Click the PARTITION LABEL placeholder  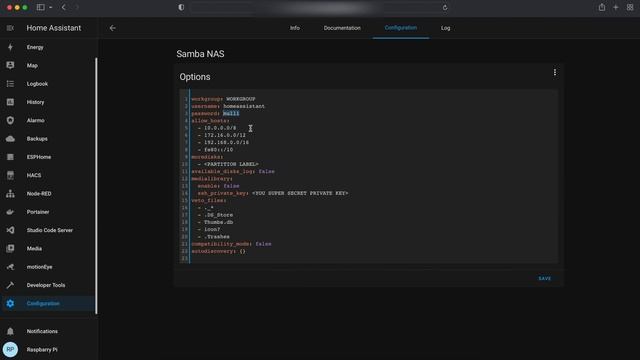[231, 164]
